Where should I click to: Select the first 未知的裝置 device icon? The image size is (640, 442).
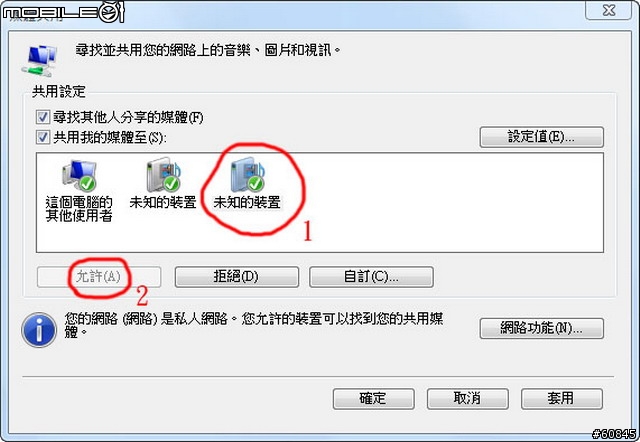pos(163,175)
